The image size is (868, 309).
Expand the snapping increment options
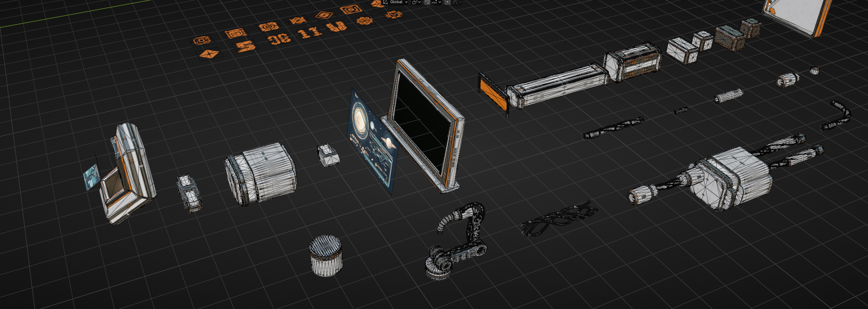click(436, 2)
